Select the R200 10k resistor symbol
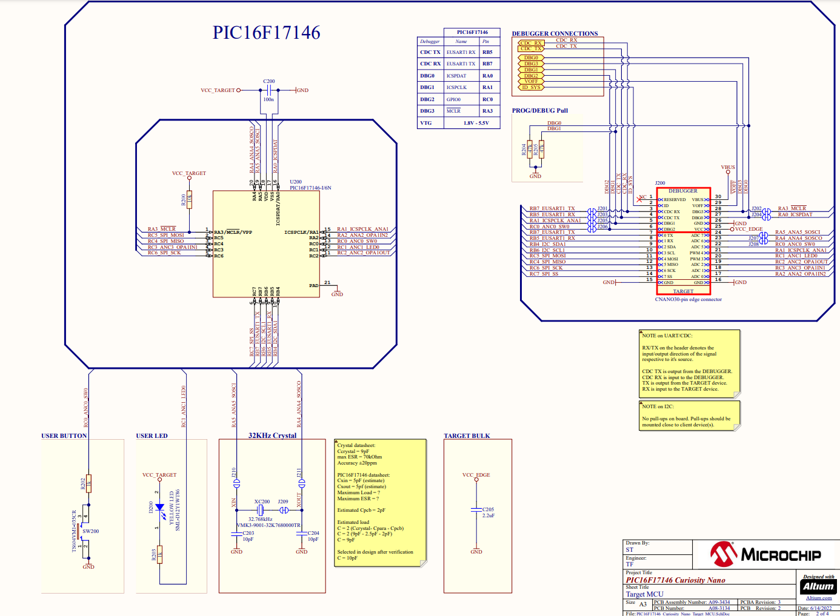The image size is (840, 616). [189, 200]
